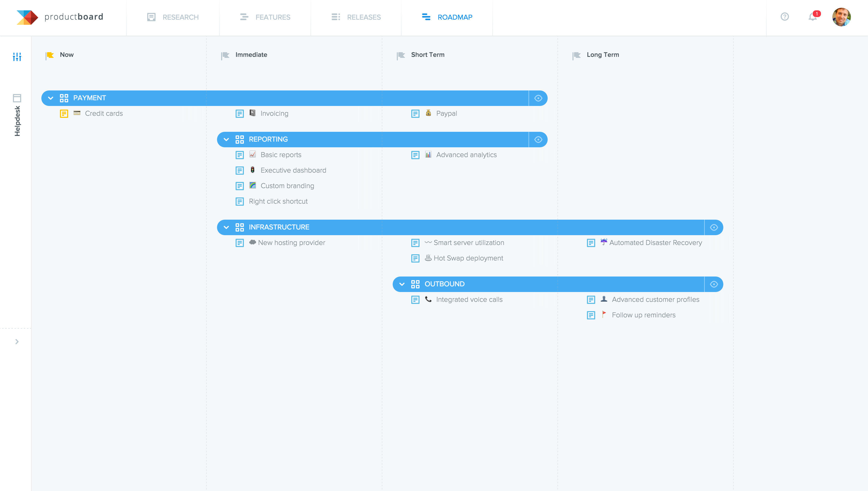The image size is (868, 491).
Task: Toggle visibility eye on OUTBOUND bar
Action: (714, 284)
